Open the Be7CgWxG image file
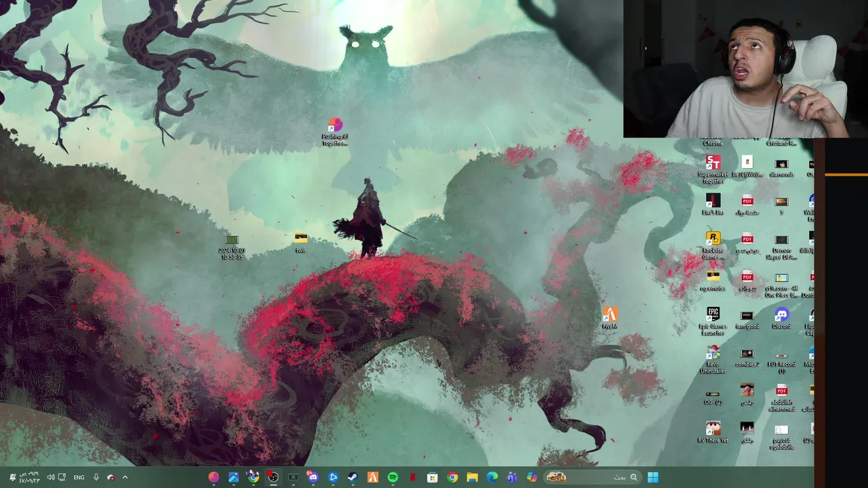Viewport: 868px width, 488px height. (747, 167)
